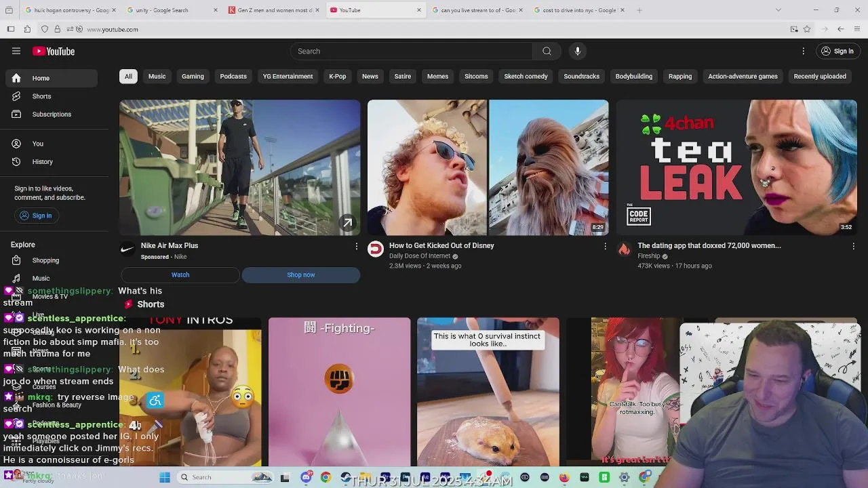Select the Music filter chip
The image size is (868, 488).
[157, 76]
